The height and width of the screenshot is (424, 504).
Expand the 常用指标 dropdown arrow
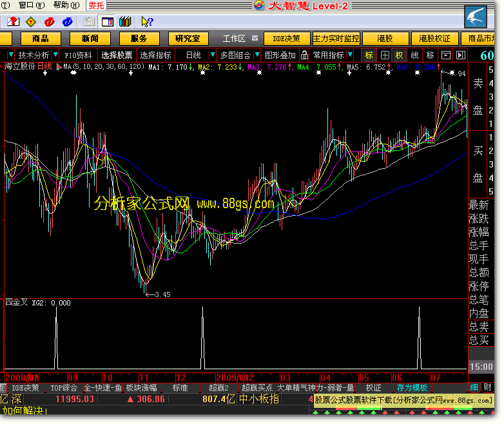click(x=350, y=55)
